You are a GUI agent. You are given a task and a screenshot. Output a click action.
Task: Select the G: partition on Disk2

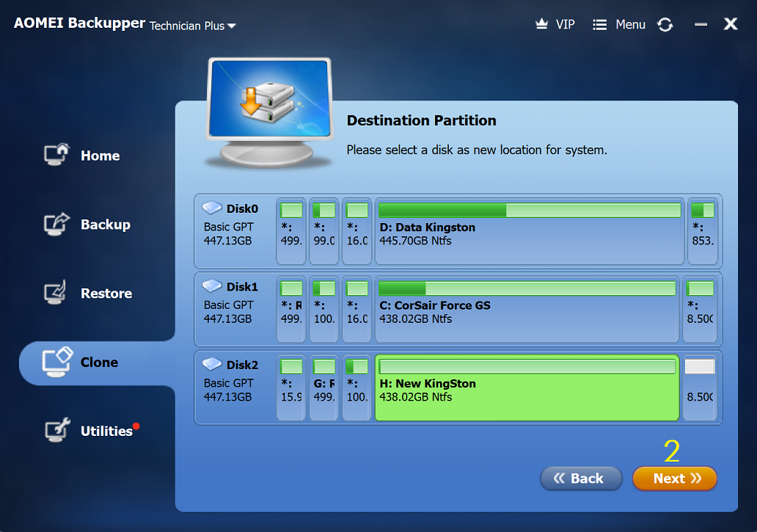tap(323, 388)
